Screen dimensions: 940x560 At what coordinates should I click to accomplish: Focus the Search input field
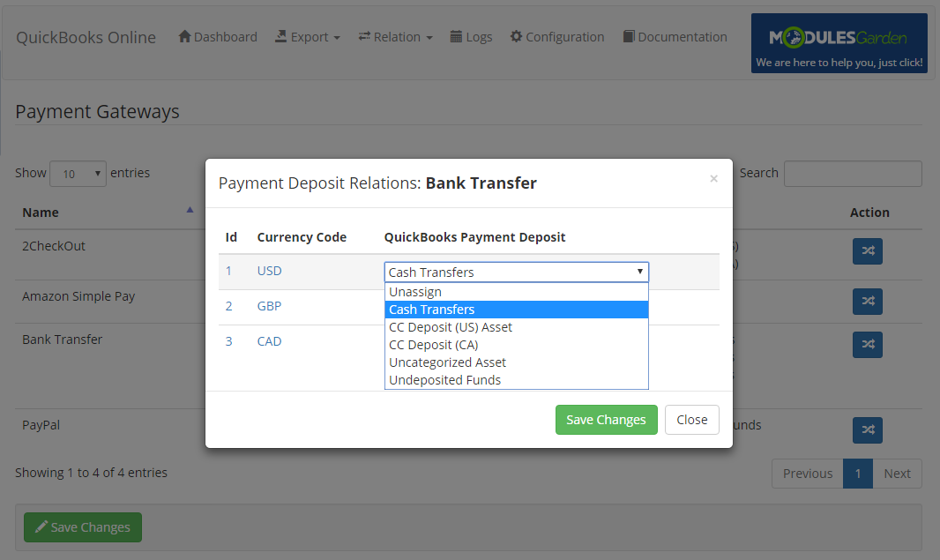point(853,174)
